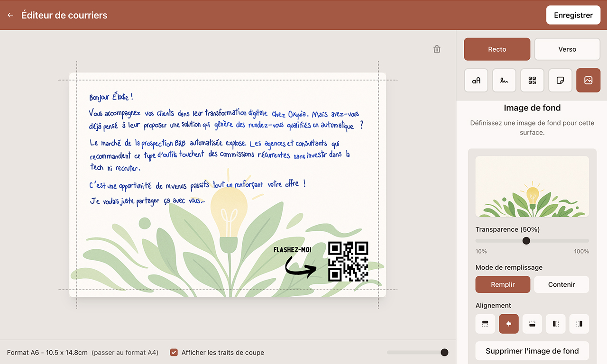Click the background image tool icon
This screenshot has height=364, width=607.
[588, 80]
